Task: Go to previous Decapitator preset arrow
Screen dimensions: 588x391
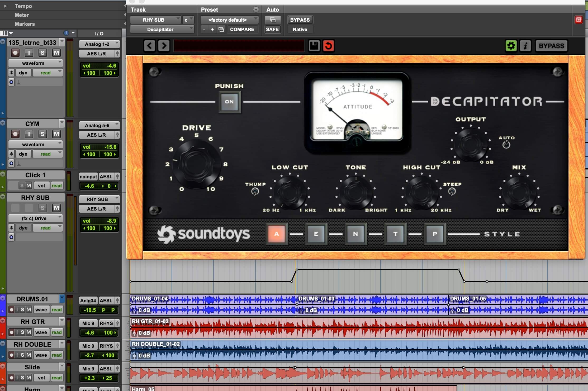Action: point(150,46)
